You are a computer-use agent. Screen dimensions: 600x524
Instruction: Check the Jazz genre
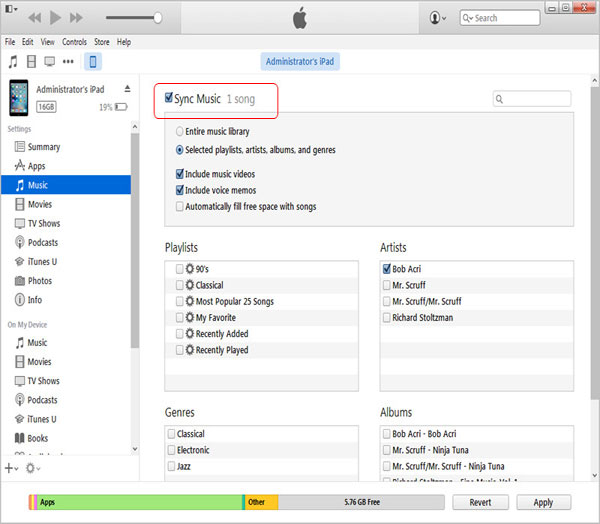[x=171, y=466]
